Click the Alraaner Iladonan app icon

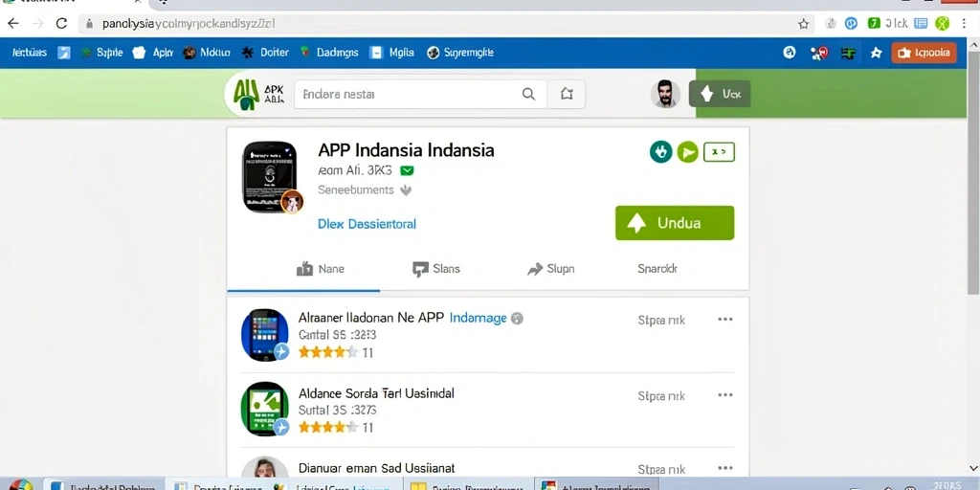pyautogui.click(x=265, y=335)
